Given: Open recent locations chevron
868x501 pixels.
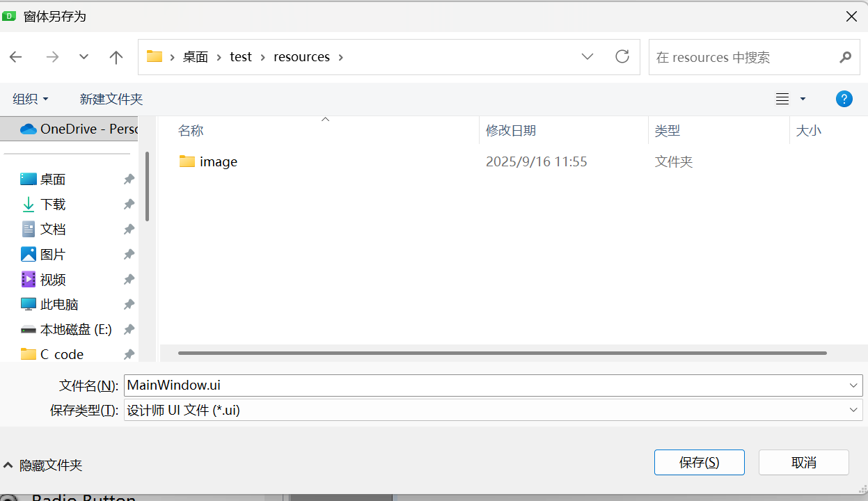Looking at the screenshot, I should click(84, 57).
